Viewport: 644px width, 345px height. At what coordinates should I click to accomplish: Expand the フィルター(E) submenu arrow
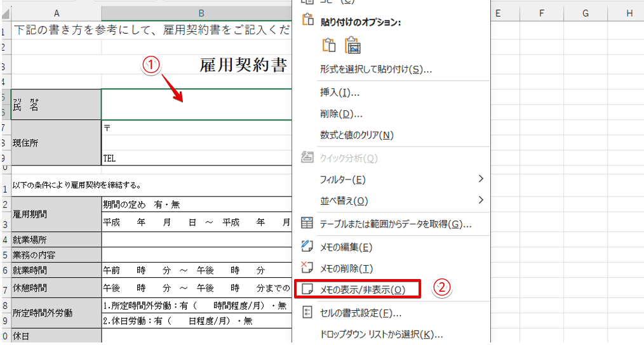tap(481, 179)
